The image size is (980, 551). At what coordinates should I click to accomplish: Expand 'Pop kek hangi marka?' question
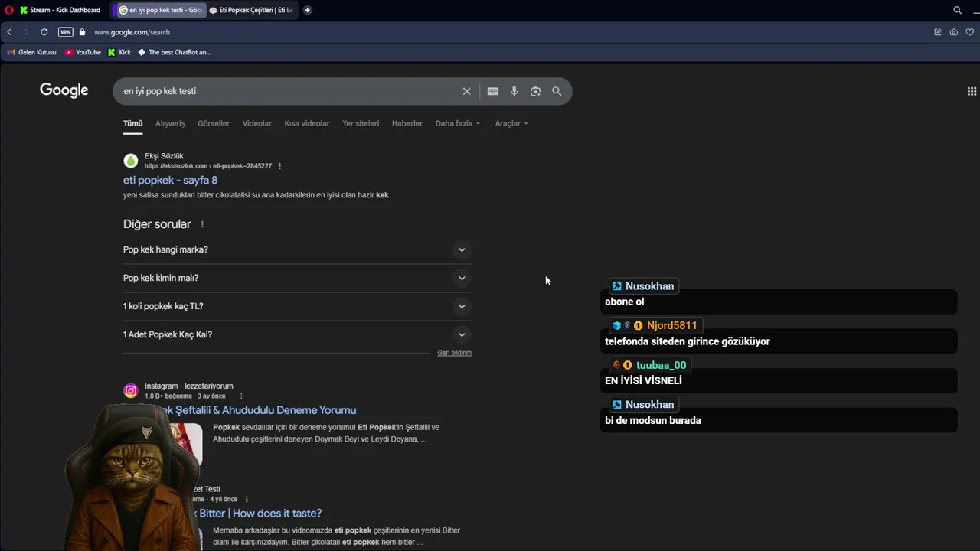tap(297, 249)
